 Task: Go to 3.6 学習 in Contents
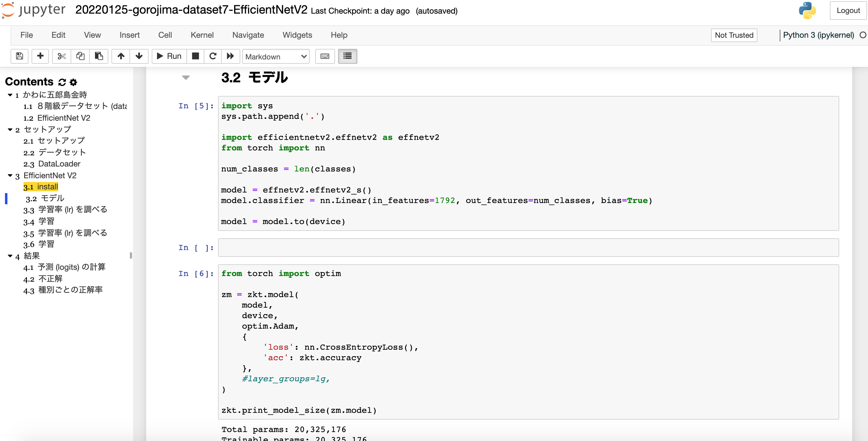click(39, 244)
